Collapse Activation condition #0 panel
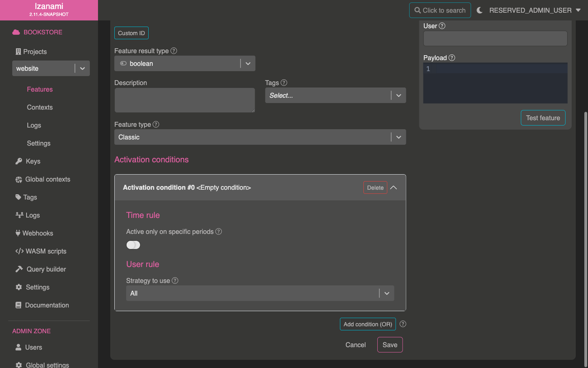This screenshot has height=368, width=588. click(394, 188)
